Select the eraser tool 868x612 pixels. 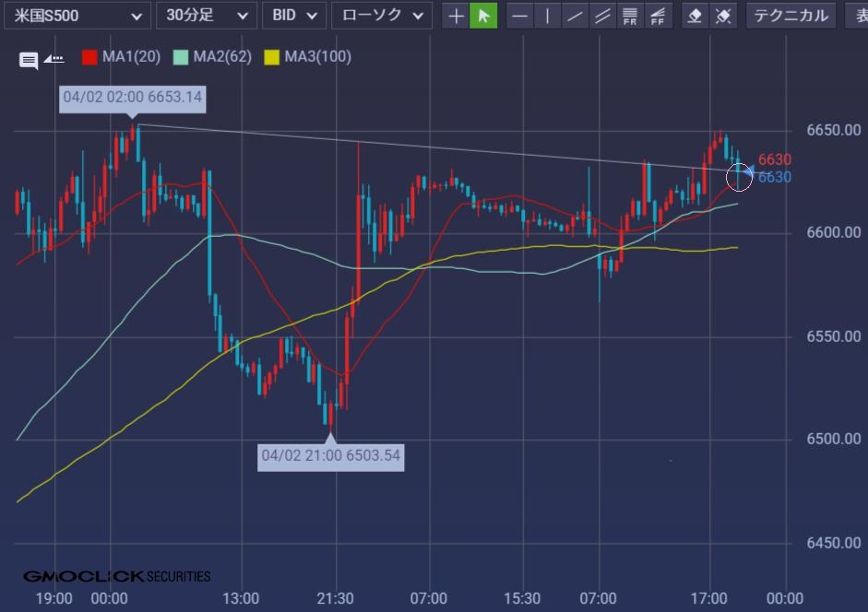pos(695,16)
